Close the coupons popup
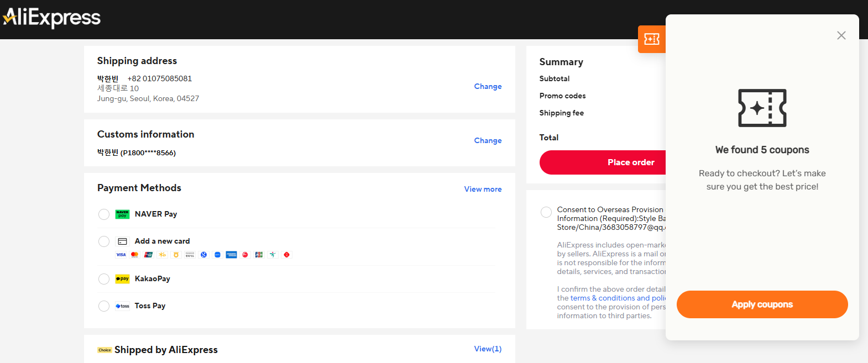 (x=841, y=35)
